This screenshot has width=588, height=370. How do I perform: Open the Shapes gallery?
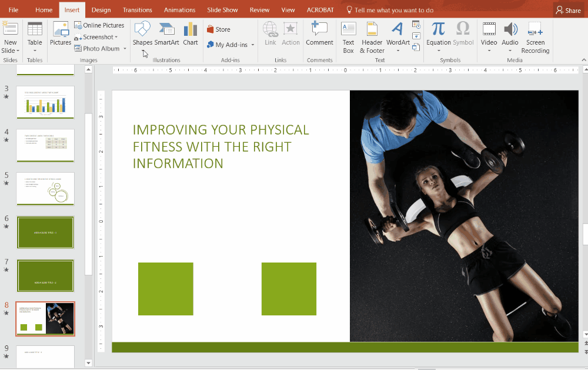(142, 35)
